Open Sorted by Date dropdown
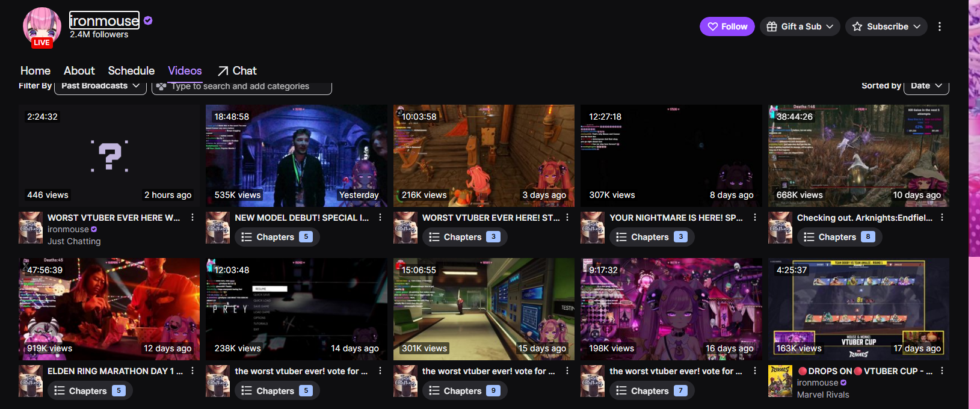980x409 pixels. tap(926, 86)
